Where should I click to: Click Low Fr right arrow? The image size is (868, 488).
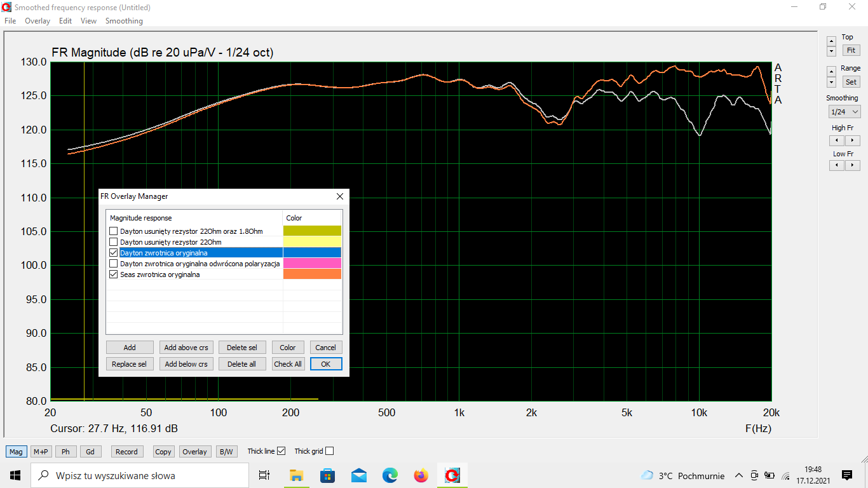(x=852, y=165)
